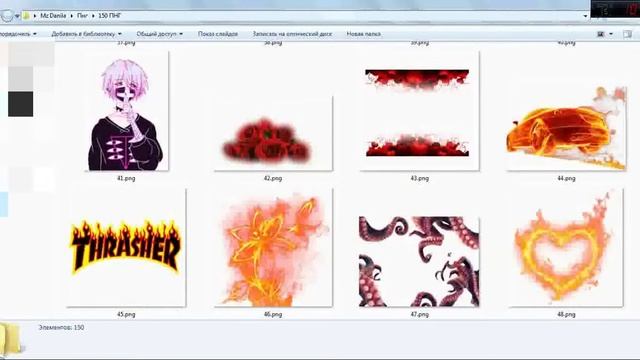
Task: Click the 47.png file name label
Action: [420, 314]
